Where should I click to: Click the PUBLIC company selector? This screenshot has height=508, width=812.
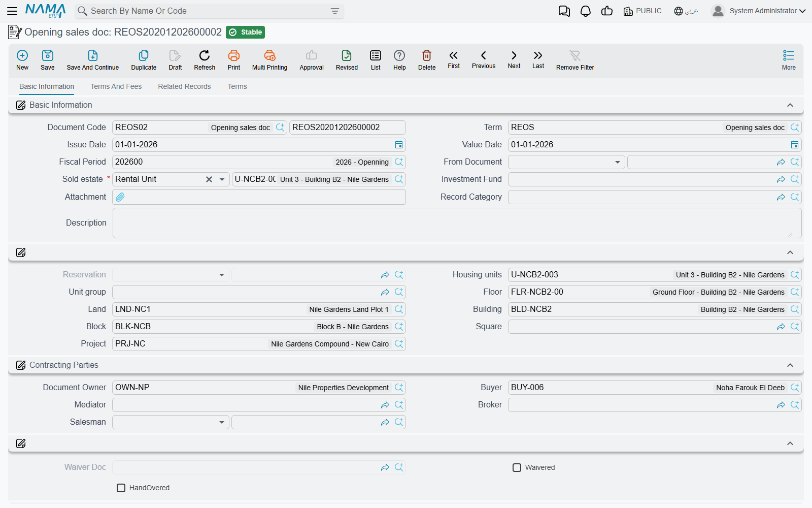(x=642, y=11)
